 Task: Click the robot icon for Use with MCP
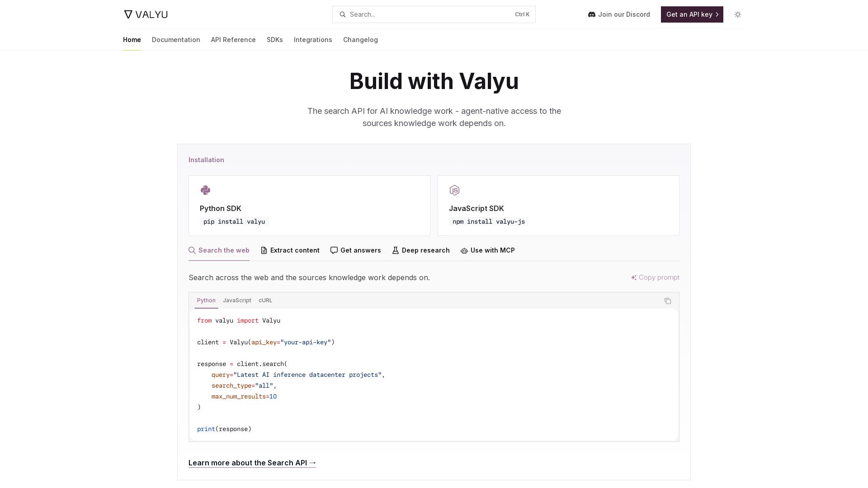(464, 251)
